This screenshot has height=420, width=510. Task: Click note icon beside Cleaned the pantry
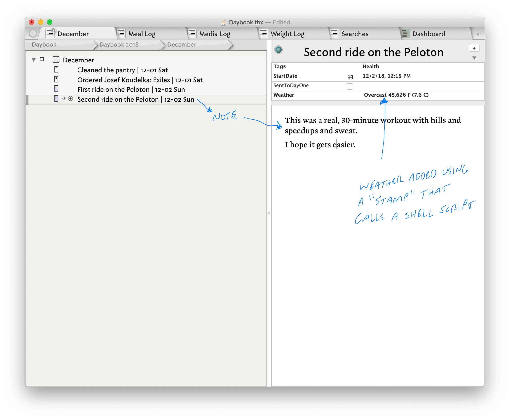(x=56, y=70)
